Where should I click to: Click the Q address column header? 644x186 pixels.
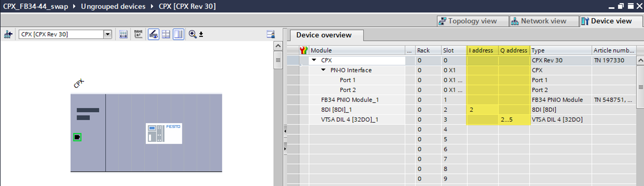(x=514, y=51)
